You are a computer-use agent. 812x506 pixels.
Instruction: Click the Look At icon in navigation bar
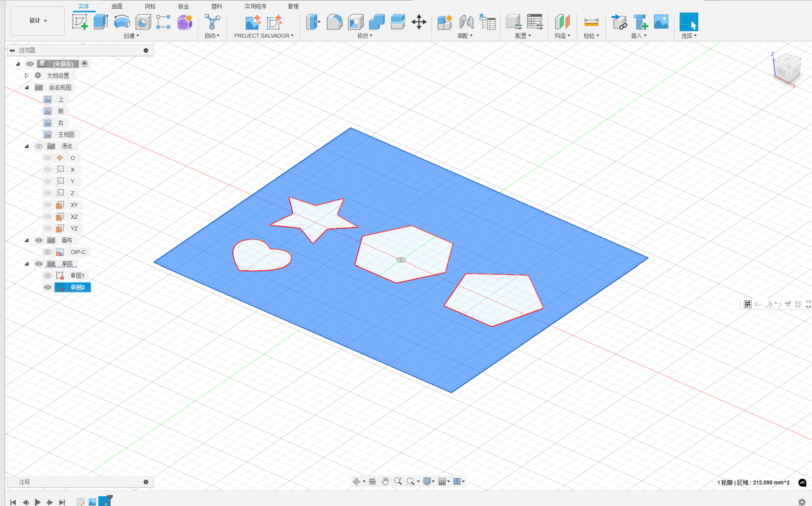coord(372,481)
